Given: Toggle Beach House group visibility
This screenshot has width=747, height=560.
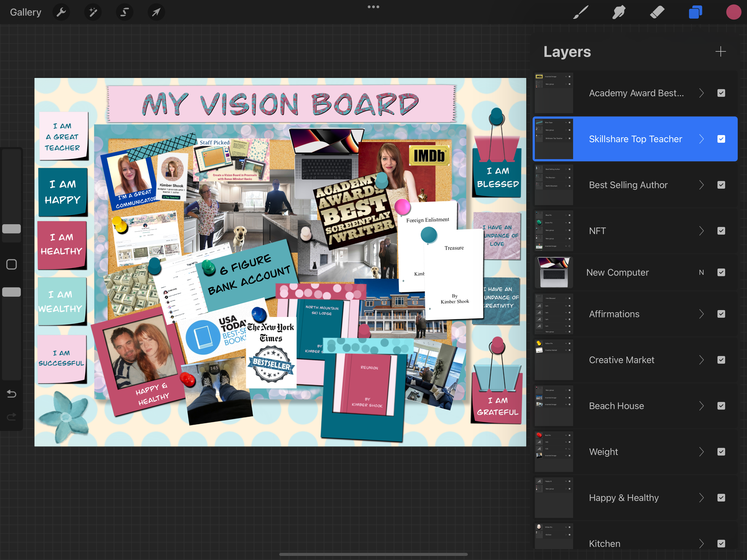Looking at the screenshot, I should coord(721,406).
